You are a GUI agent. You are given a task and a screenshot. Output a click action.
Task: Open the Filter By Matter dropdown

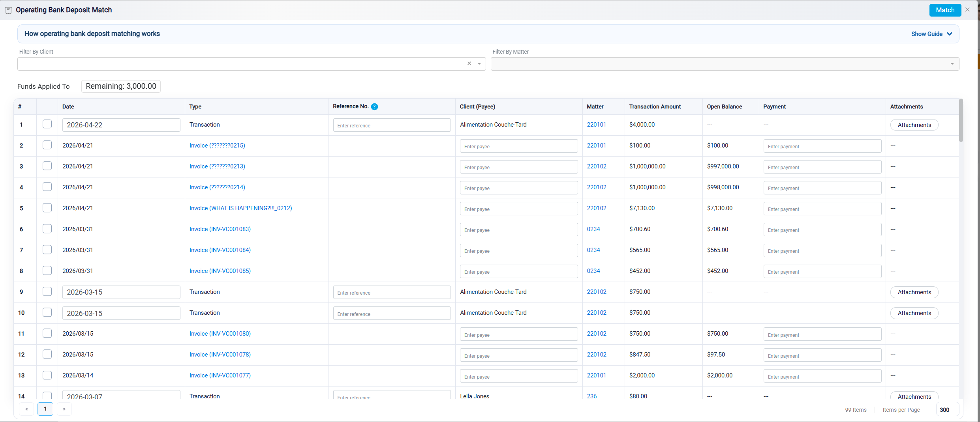point(952,63)
